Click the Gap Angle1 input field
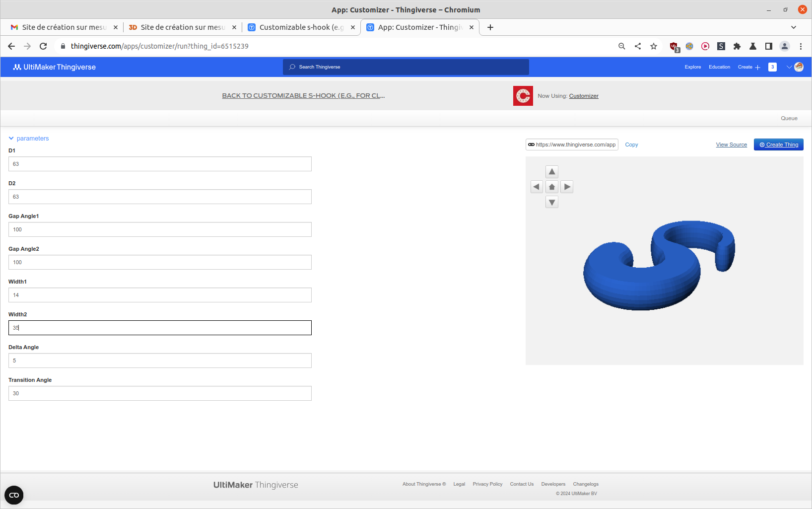This screenshot has width=812, height=509. (x=160, y=229)
